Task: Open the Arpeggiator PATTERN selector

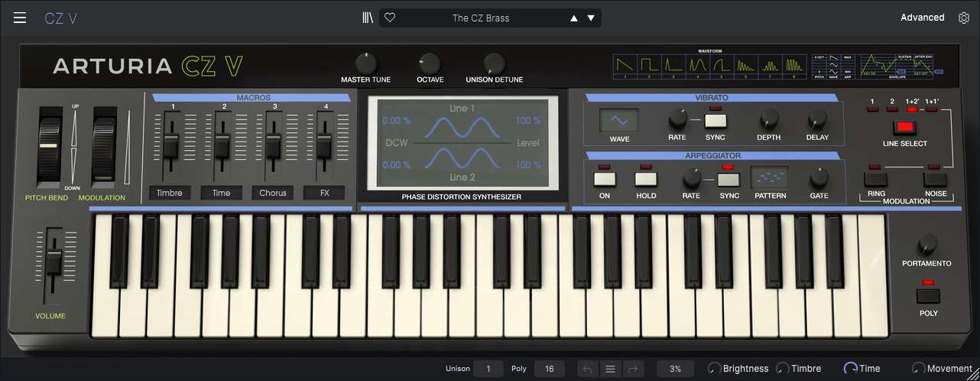Action: pos(770,179)
